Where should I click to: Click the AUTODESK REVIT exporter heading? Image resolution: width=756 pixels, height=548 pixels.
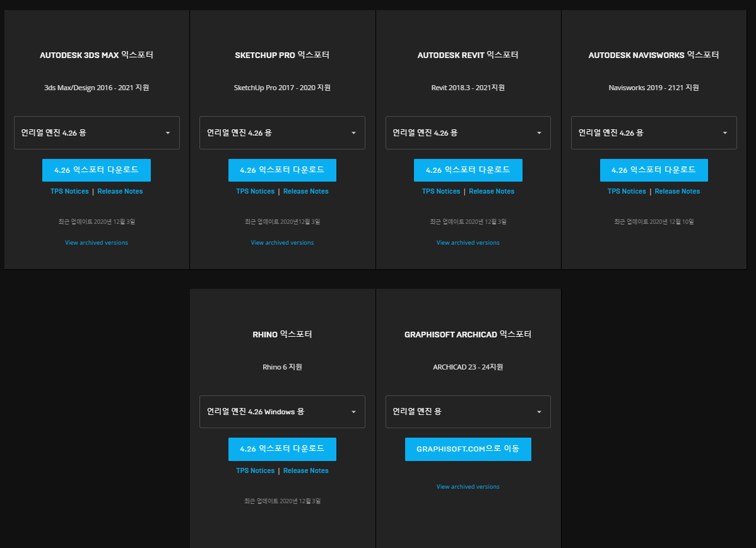468,55
